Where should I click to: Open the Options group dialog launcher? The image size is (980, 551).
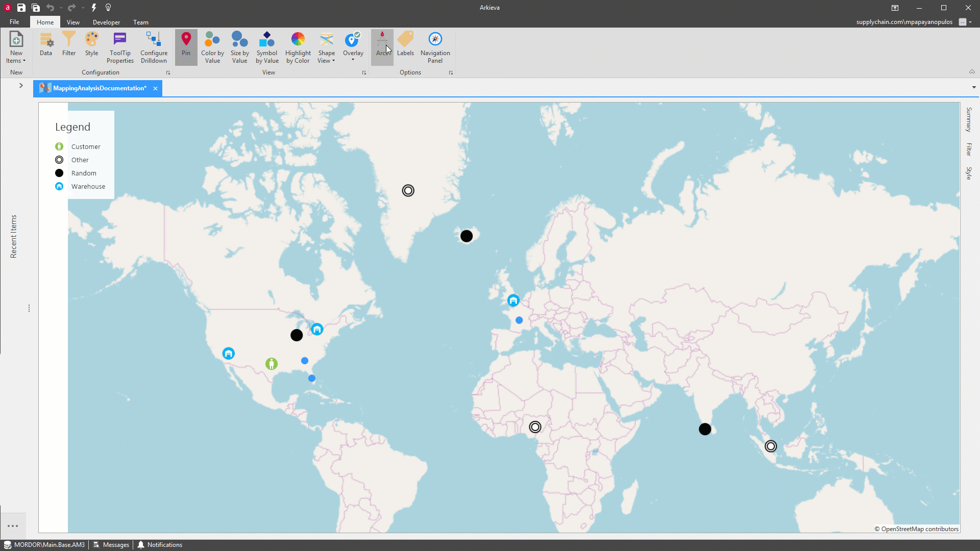(x=451, y=73)
